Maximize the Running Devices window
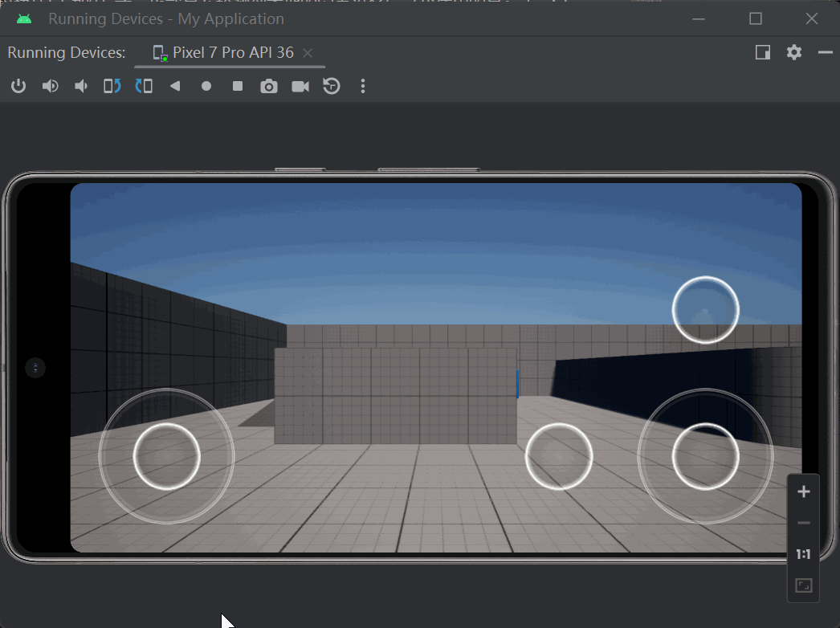The width and height of the screenshot is (840, 628). pyautogui.click(x=756, y=18)
